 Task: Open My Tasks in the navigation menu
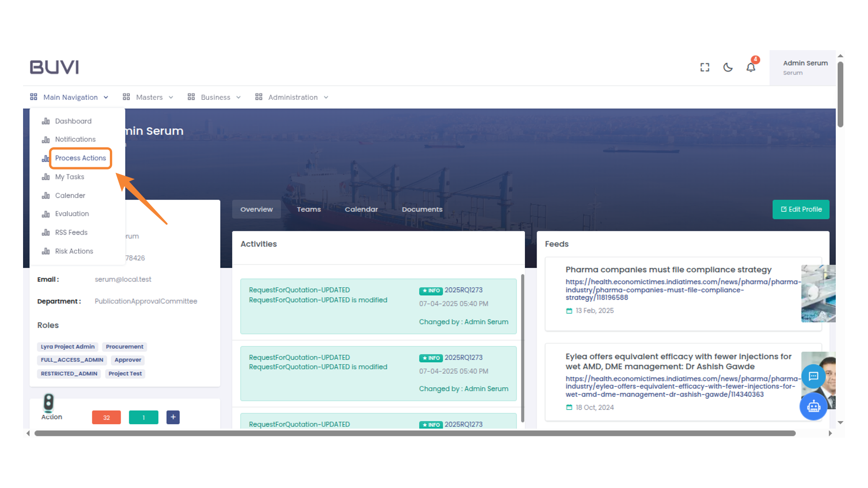69,177
